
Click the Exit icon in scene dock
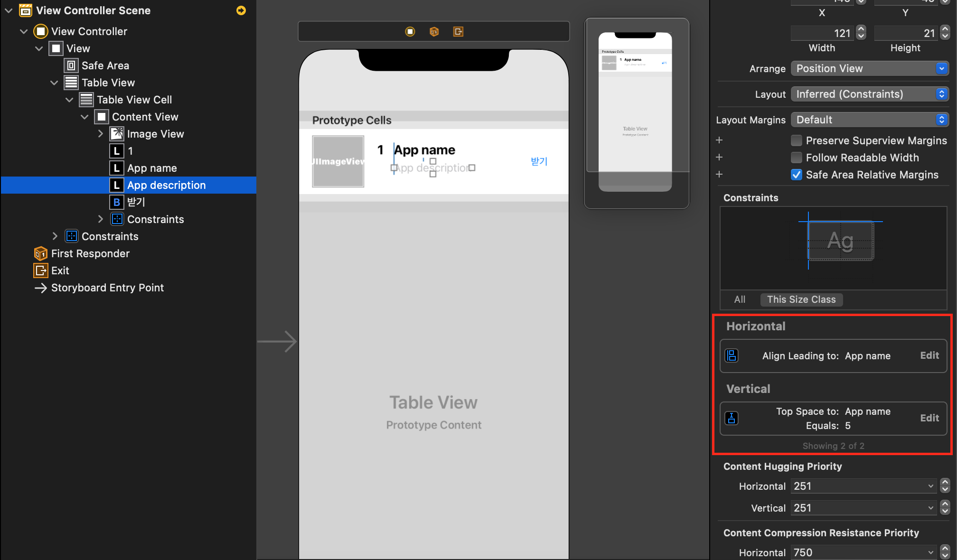[458, 32]
